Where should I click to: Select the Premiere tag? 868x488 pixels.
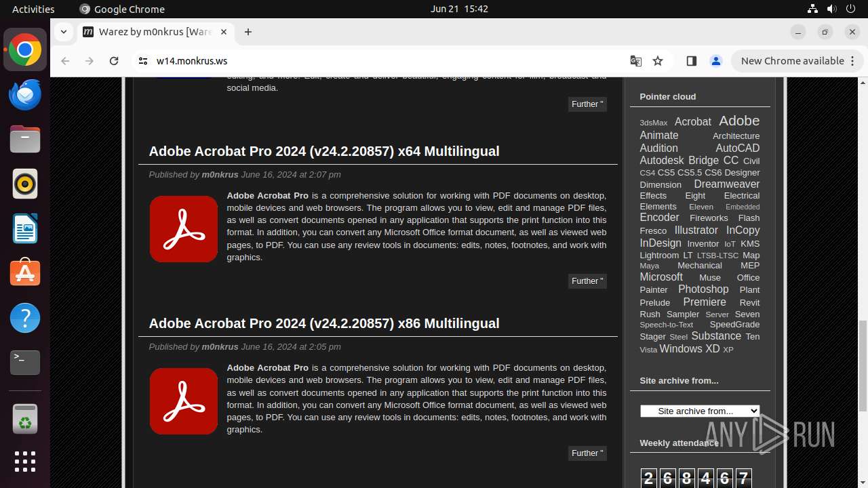click(x=705, y=302)
